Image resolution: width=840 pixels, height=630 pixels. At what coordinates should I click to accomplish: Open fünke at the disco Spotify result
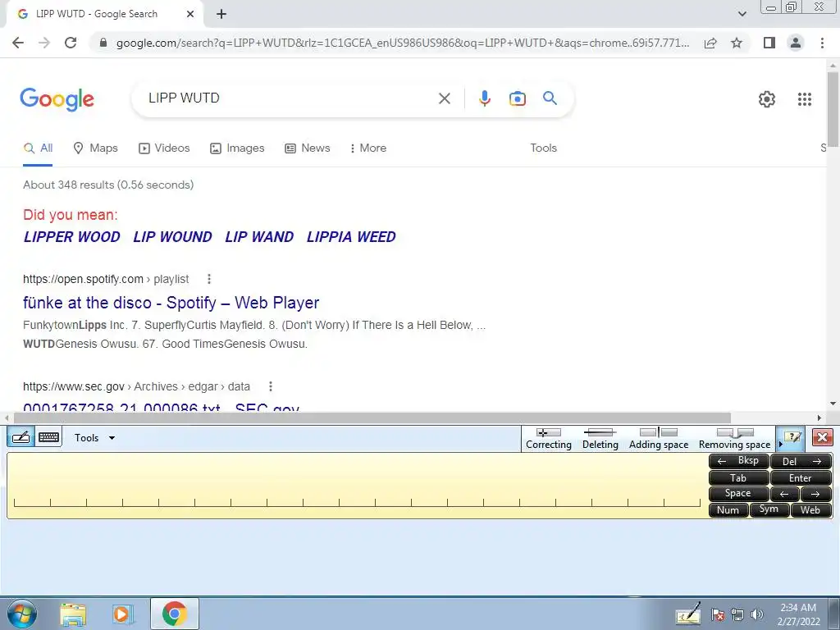pos(171,303)
